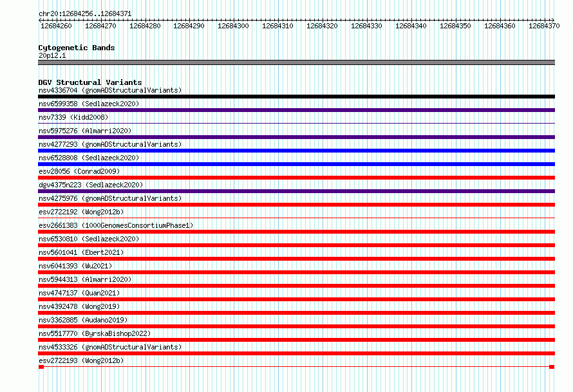The height and width of the screenshot is (392, 573).
Task: Click the purple nsv6599358 variant bar
Action: (x=296, y=110)
